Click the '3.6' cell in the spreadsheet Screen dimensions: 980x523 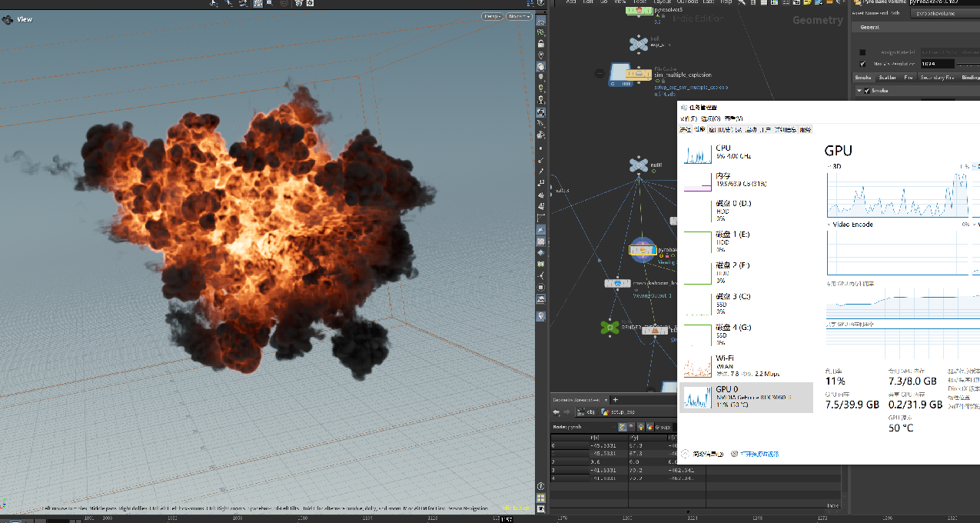(x=609, y=461)
